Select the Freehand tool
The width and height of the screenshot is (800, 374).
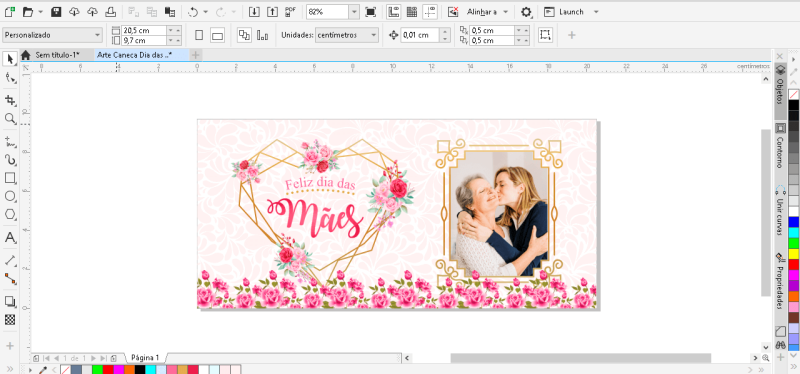10,141
